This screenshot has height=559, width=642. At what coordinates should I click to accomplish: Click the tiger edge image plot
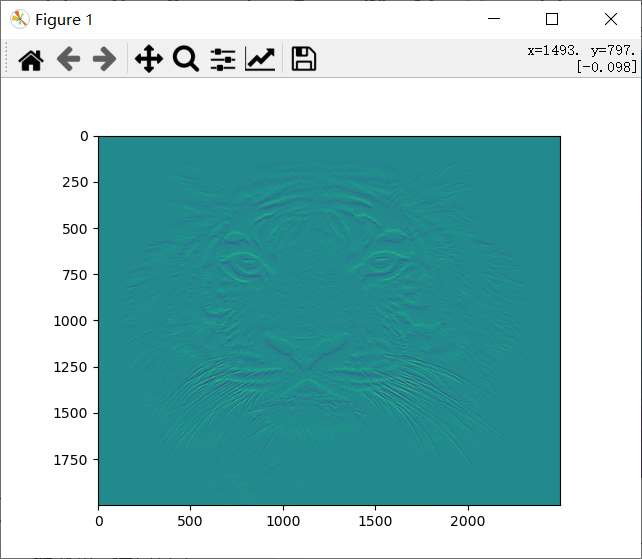(329, 321)
